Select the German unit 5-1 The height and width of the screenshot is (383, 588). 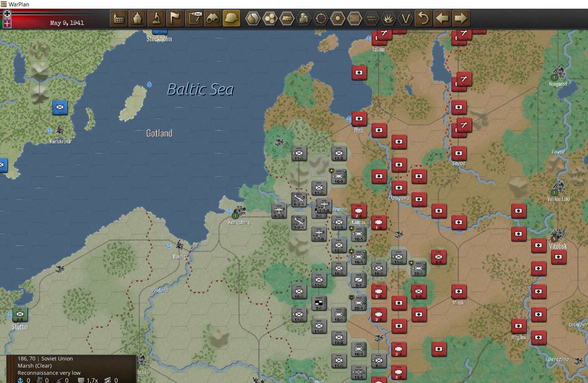coord(359,280)
